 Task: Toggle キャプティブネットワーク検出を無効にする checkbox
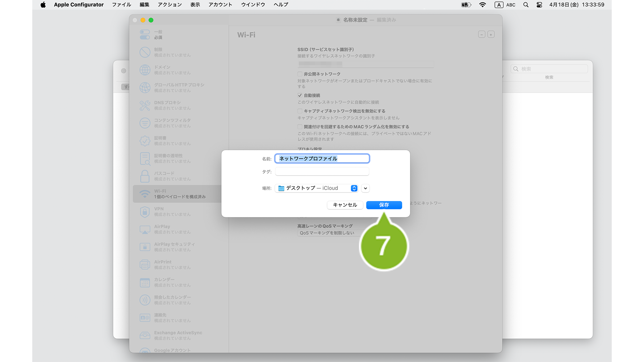pos(300,111)
